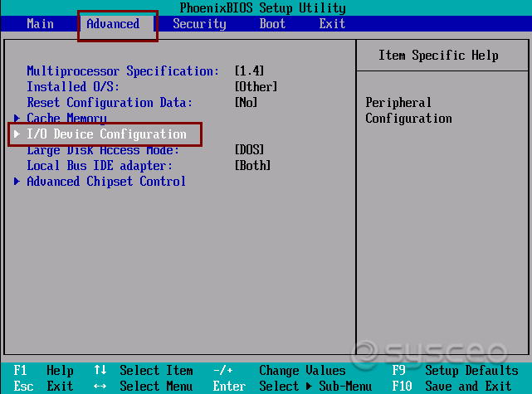Open the Exit menu tab
This screenshot has height=394, width=532.
tap(332, 24)
